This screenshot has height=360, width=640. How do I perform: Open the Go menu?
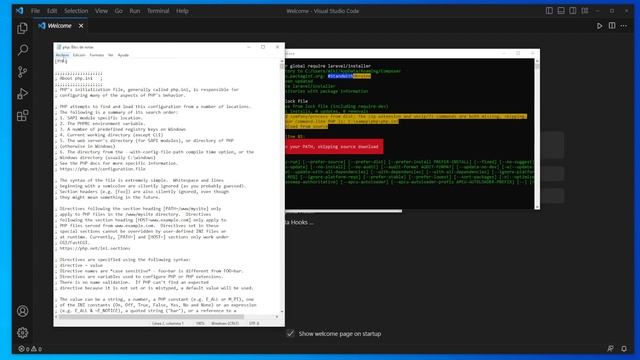point(118,11)
